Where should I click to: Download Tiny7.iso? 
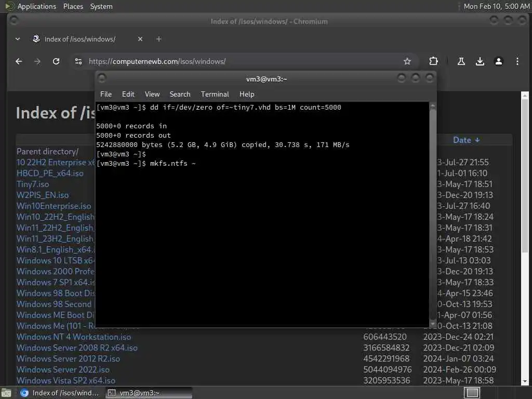[33, 184]
